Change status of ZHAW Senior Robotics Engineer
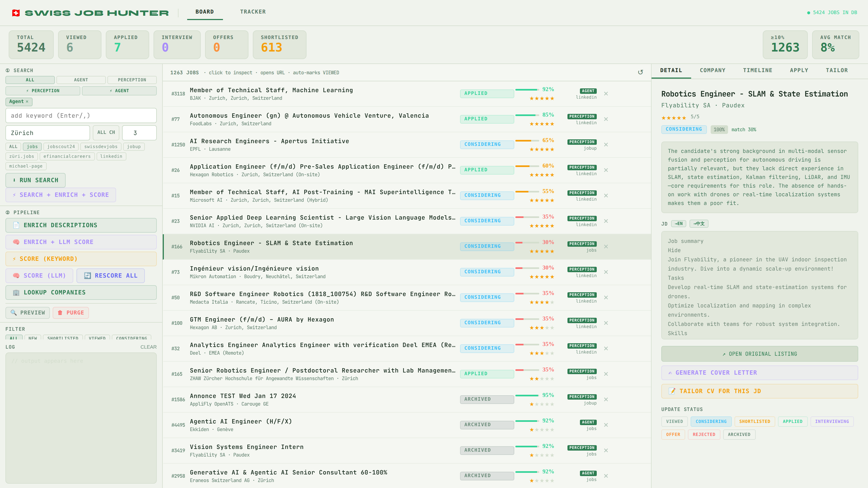The image size is (868, 488). [x=487, y=374]
